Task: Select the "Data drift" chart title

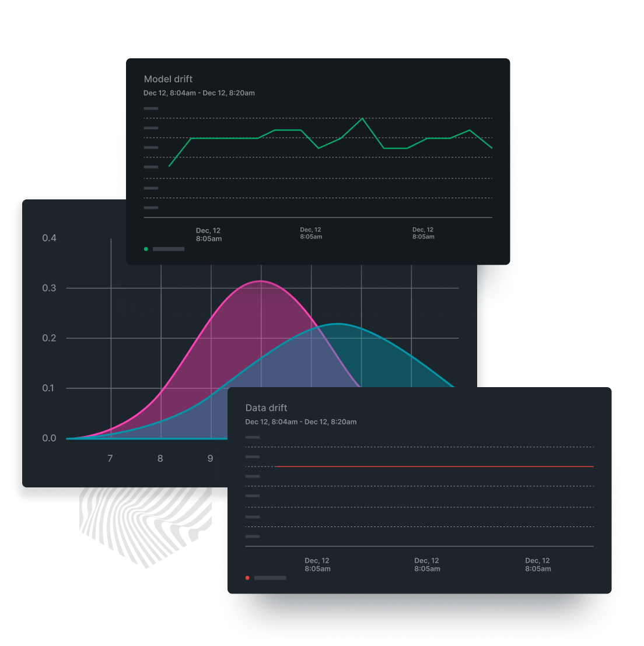Action: tap(267, 408)
